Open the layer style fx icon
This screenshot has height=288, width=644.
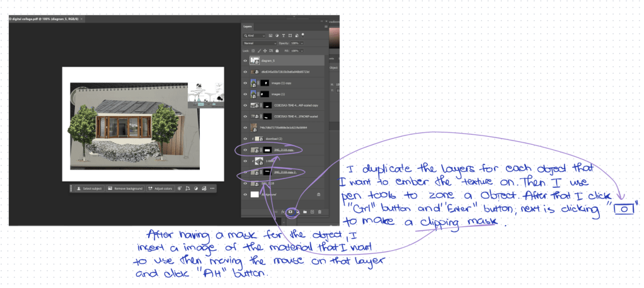point(283,212)
